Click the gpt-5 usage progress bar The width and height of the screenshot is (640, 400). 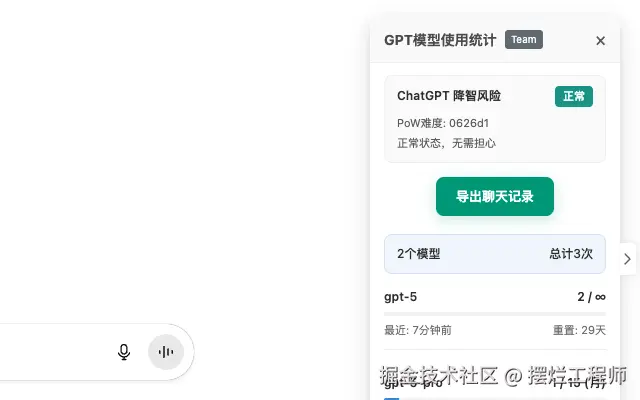coord(495,314)
